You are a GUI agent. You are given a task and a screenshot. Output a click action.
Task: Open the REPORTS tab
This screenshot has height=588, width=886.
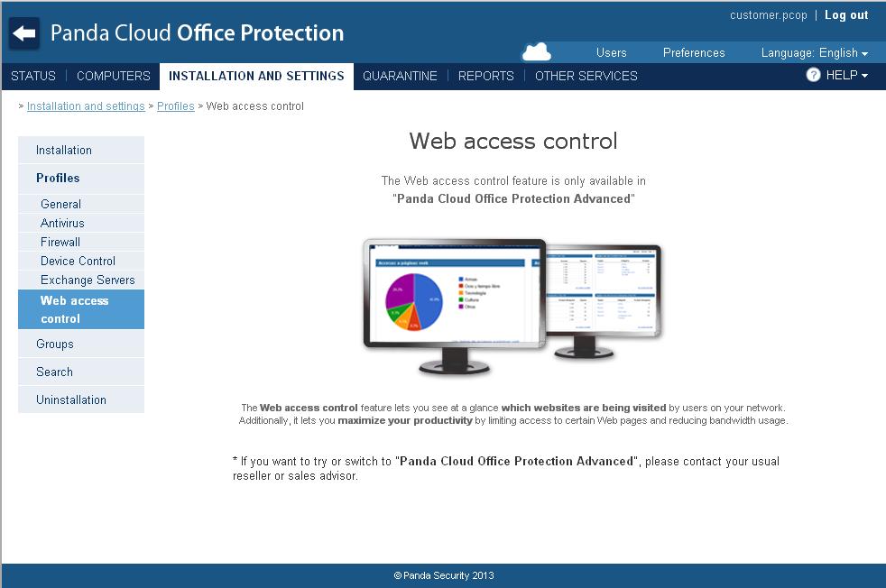(x=485, y=76)
